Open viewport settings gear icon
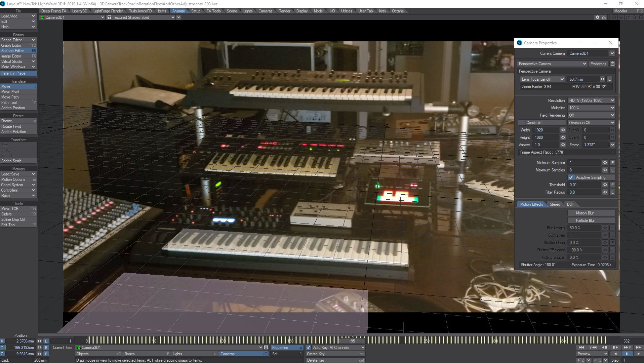Screen dimensions: 644x363 [597, 17]
